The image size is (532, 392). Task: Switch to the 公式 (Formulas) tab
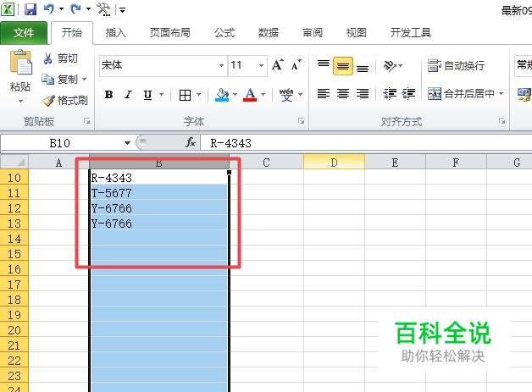coord(224,32)
